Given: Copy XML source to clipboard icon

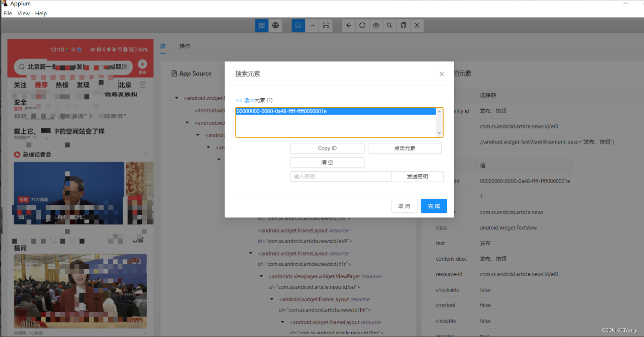Looking at the screenshot, I should click(x=403, y=26).
